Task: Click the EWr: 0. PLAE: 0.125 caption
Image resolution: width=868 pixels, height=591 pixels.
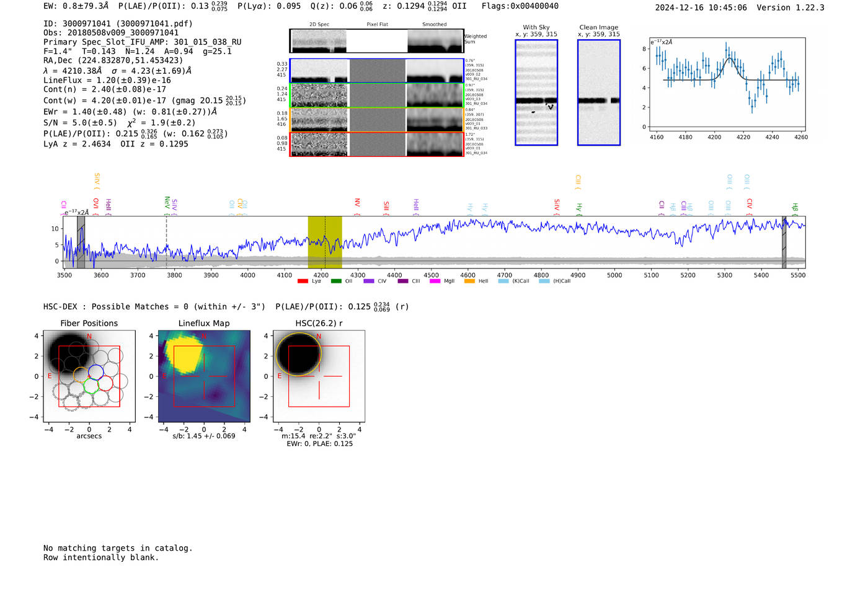Action: (319, 443)
